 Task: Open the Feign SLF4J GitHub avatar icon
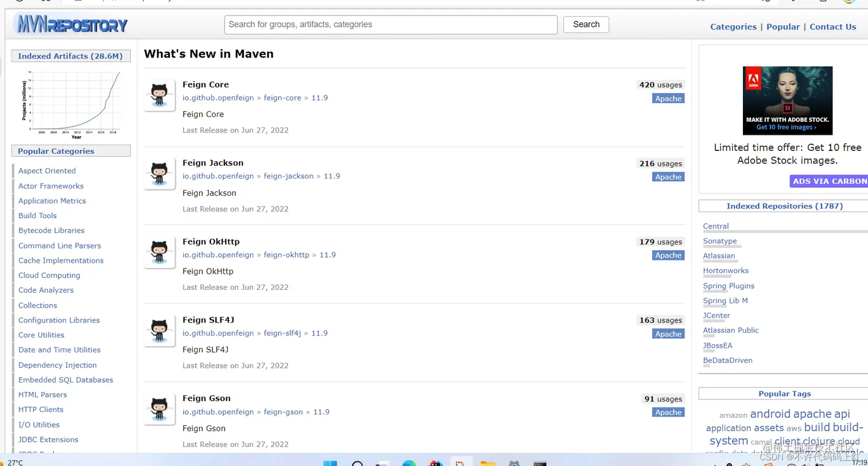[159, 331]
